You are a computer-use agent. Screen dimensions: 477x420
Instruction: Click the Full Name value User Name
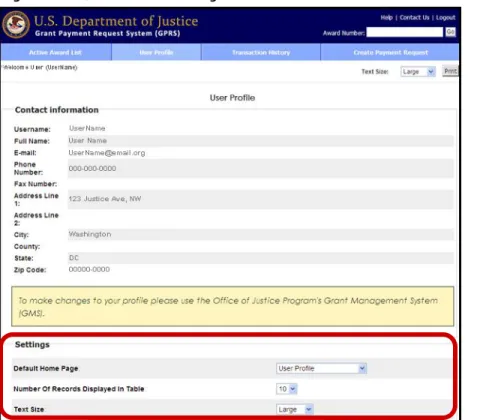[88, 141]
